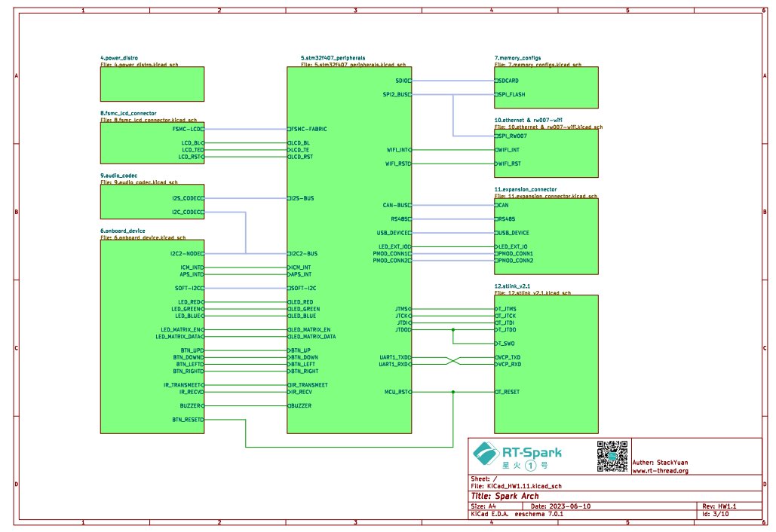The width and height of the screenshot is (776, 532).
Task: Click the QR code in title block
Action: (612, 456)
